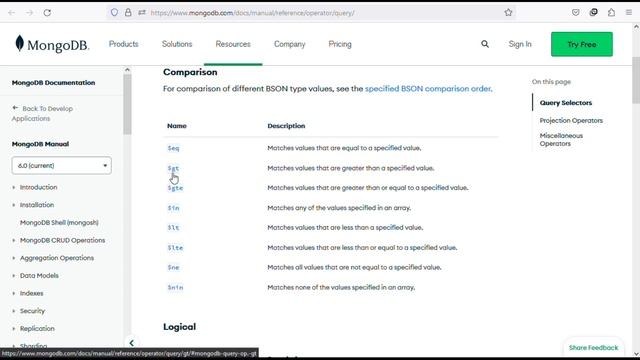Open the $gt operator link
Image resolution: width=640 pixels, height=360 pixels.
(x=173, y=168)
